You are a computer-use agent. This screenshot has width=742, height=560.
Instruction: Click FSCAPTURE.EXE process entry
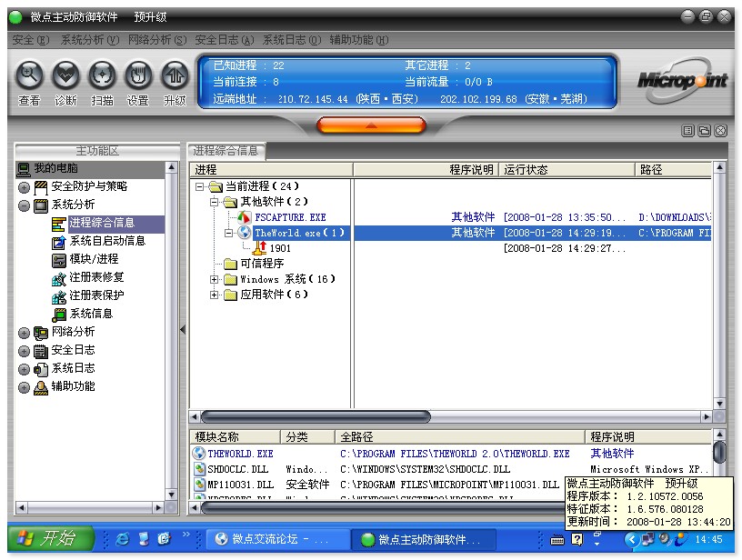[x=289, y=217]
